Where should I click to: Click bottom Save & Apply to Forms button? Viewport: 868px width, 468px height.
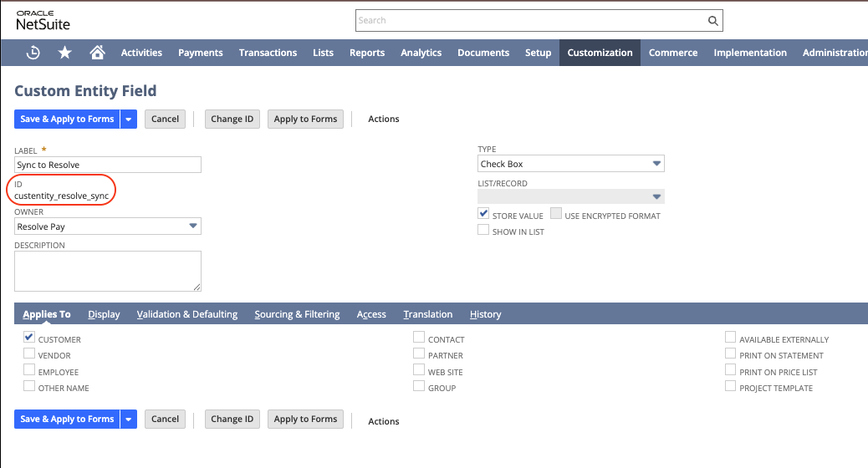coord(67,420)
